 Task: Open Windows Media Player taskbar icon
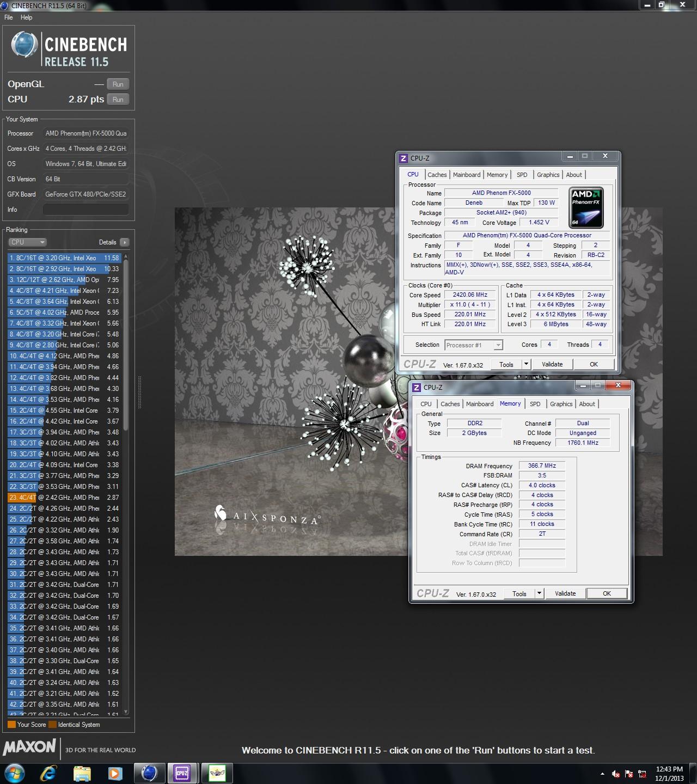(115, 773)
